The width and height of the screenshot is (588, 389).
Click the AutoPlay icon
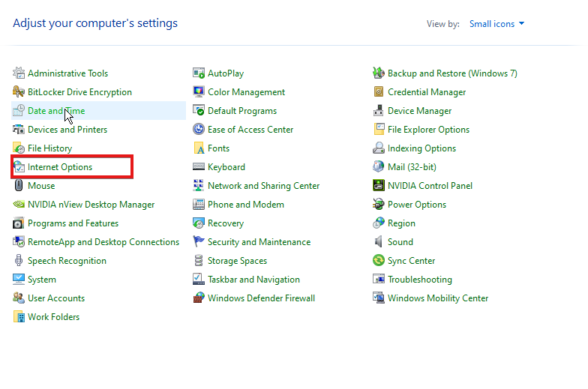(x=198, y=73)
